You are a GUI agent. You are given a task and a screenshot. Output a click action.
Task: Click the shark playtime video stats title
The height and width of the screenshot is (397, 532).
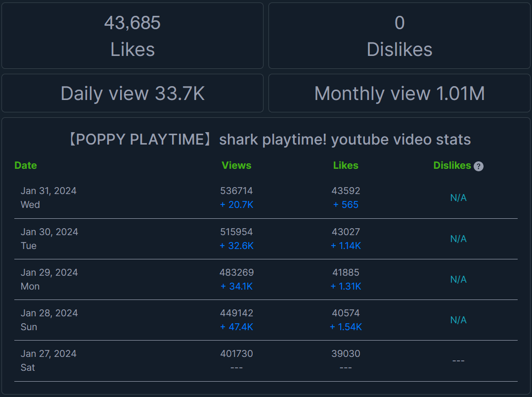point(270,139)
